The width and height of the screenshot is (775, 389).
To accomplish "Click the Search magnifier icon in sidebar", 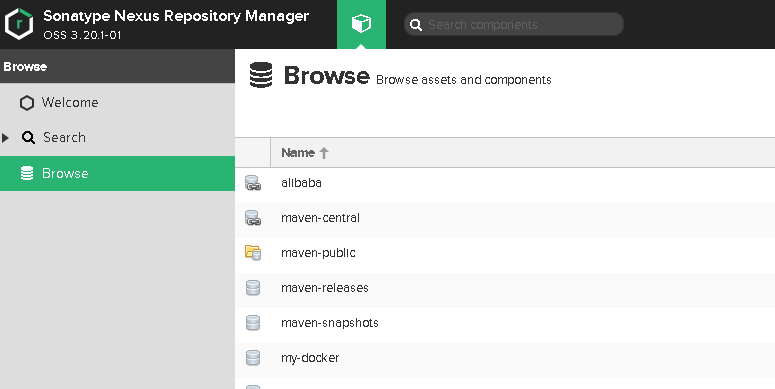I will coord(28,137).
